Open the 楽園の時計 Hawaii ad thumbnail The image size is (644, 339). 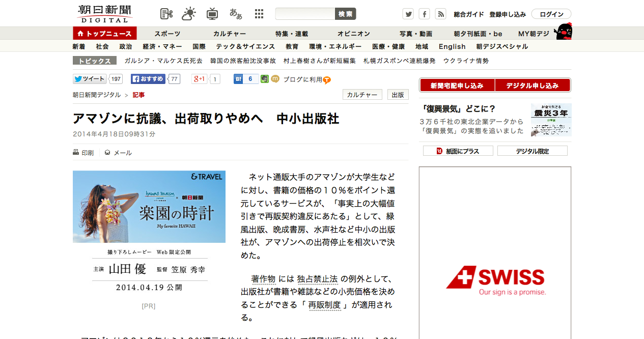[x=149, y=207]
